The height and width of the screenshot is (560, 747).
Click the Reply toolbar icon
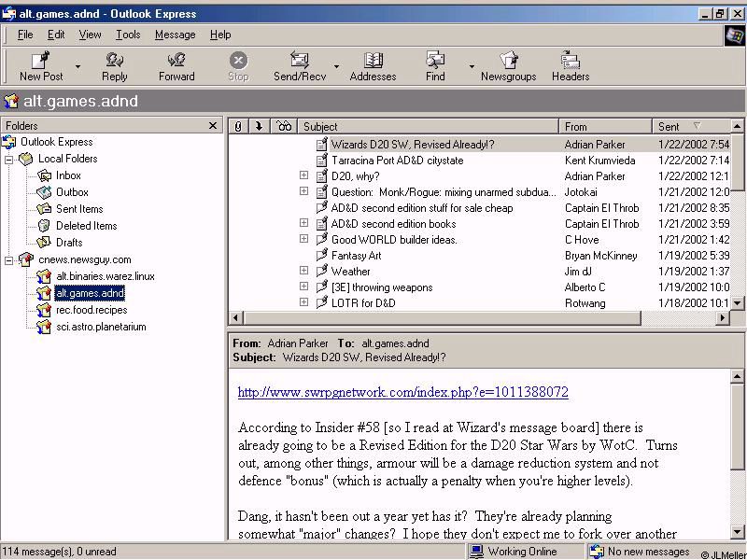115,61
